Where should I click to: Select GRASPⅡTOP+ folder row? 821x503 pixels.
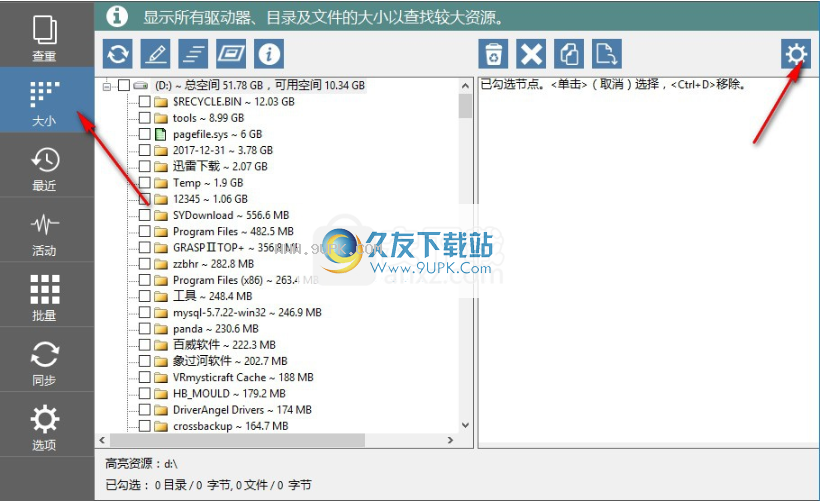tap(236, 248)
